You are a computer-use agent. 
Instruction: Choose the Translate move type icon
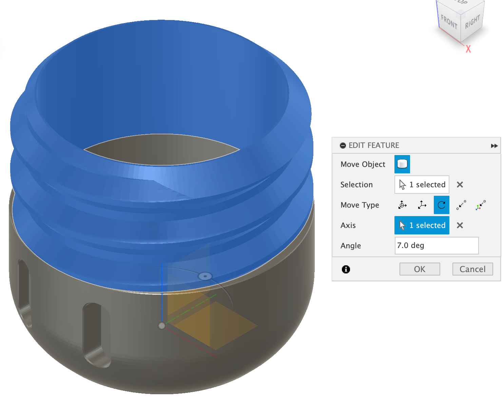click(422, 205)
